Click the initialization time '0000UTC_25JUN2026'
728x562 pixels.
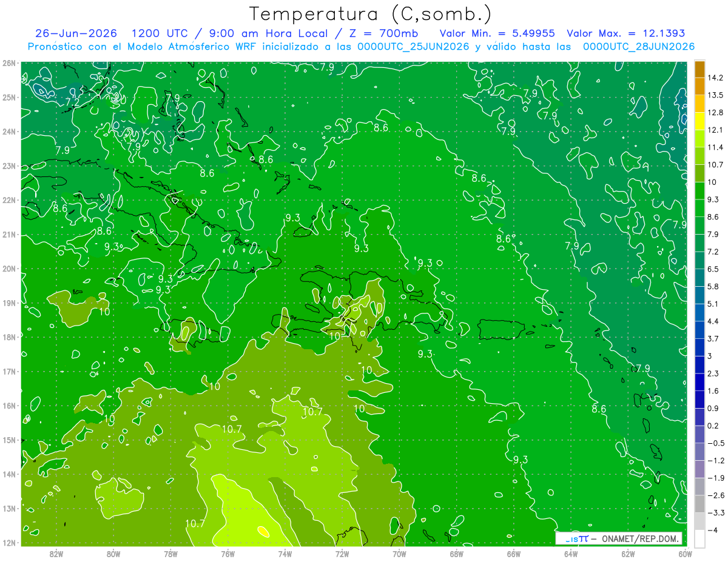pos(413,47)
